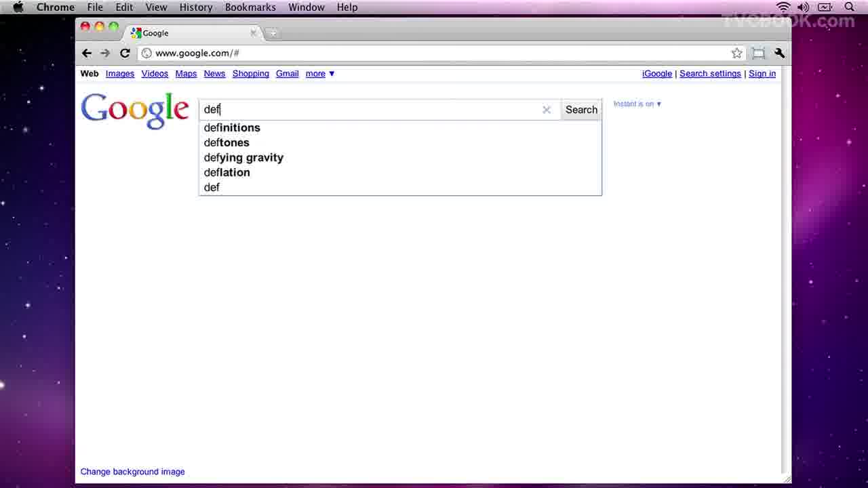The height and width of the screenshot is (488, 868).
Task: Open the Edit menu
Action: [124, 7]
